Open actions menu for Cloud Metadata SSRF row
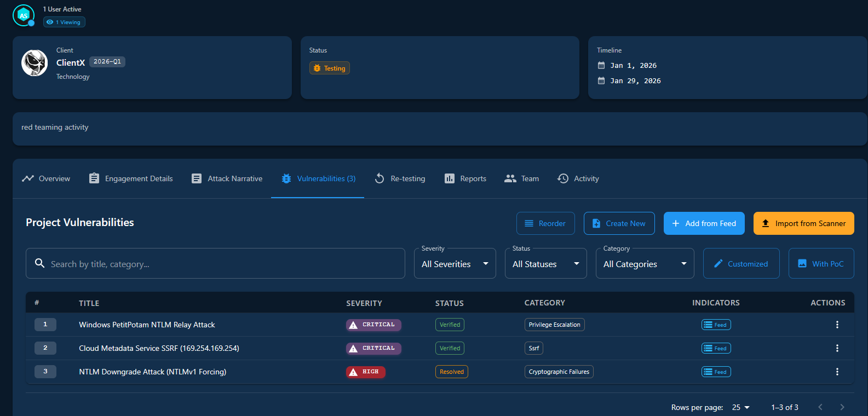The image size is (868, 416). coord(837,348)
